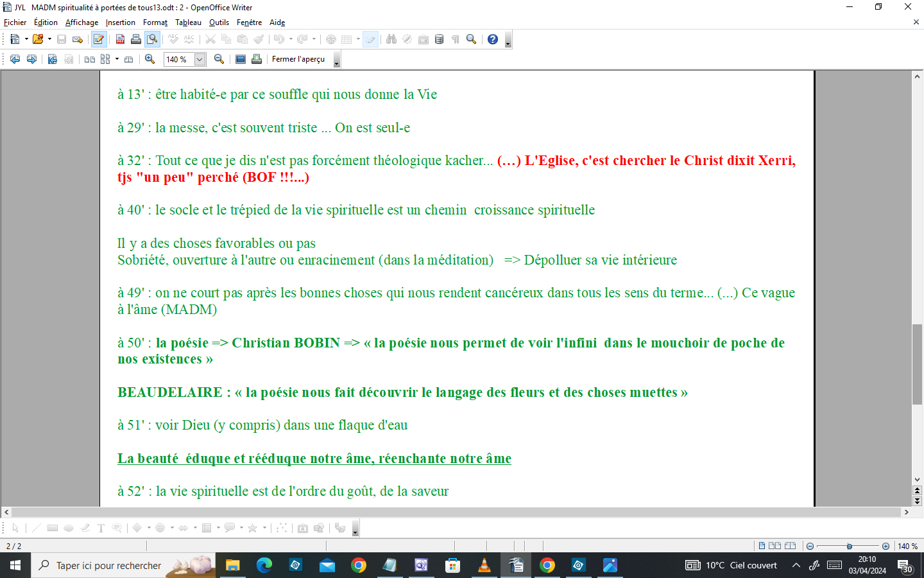924x578 pixels.
Task: Click the vertical scrollbar thumb
Action: [917, 365]
